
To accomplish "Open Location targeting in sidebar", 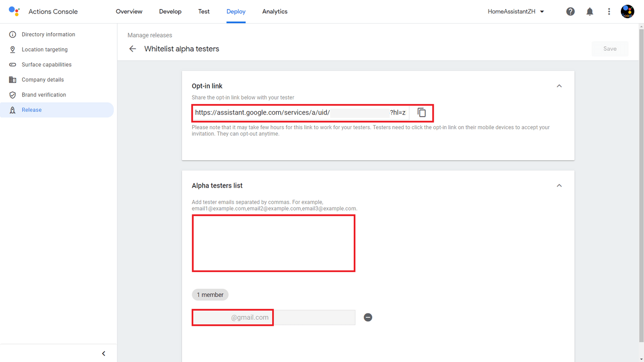I will click(57, 50).
